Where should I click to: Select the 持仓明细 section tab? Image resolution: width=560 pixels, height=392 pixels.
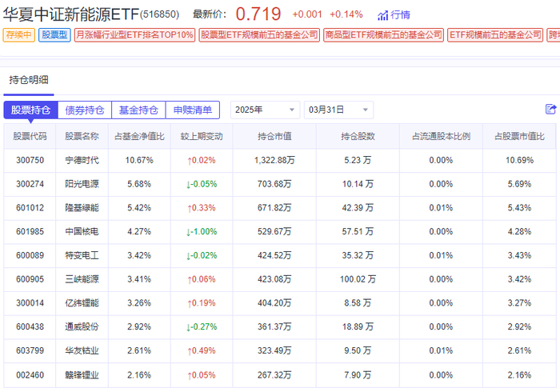(x=29, y=80)
